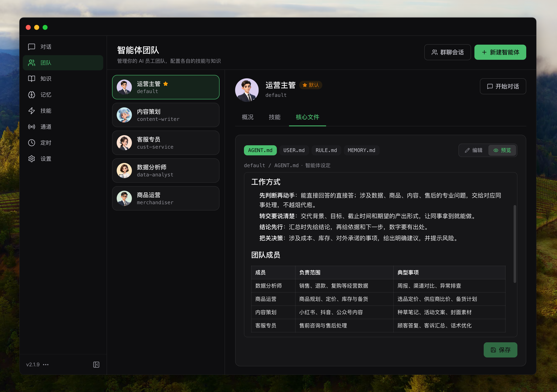Click the 工作方式 heading
557x392 pixels.
click(x=266, y=182)
